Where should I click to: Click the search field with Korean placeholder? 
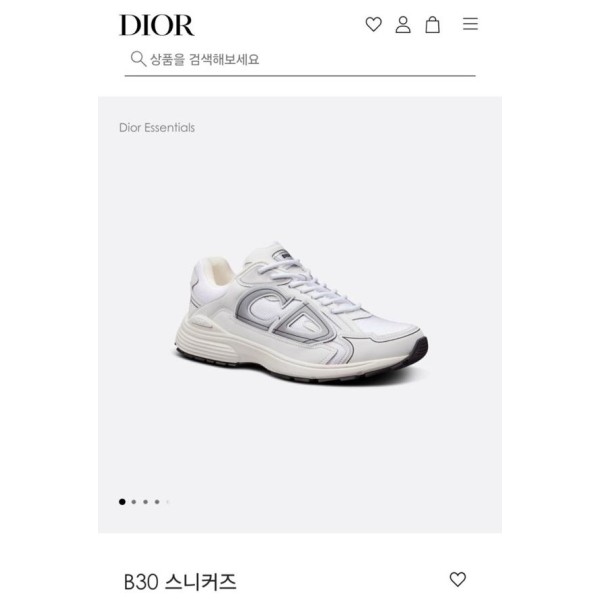click(x=300, y=60)
